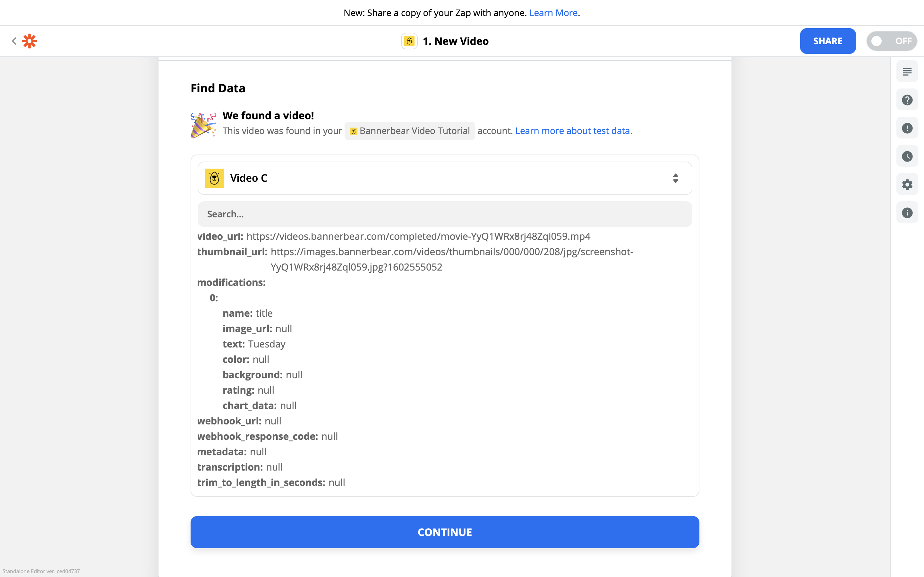924x577 pixels.
Task: Open the info details icon
Action: tap(907, 213)
